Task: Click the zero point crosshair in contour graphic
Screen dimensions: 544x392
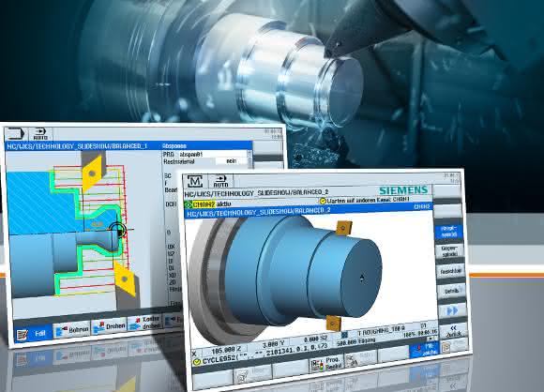Action: 118,230
